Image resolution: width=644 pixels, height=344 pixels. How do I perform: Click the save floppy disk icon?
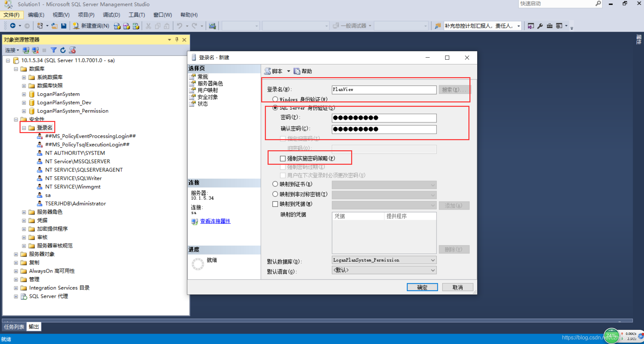click(x=64, y=26)
